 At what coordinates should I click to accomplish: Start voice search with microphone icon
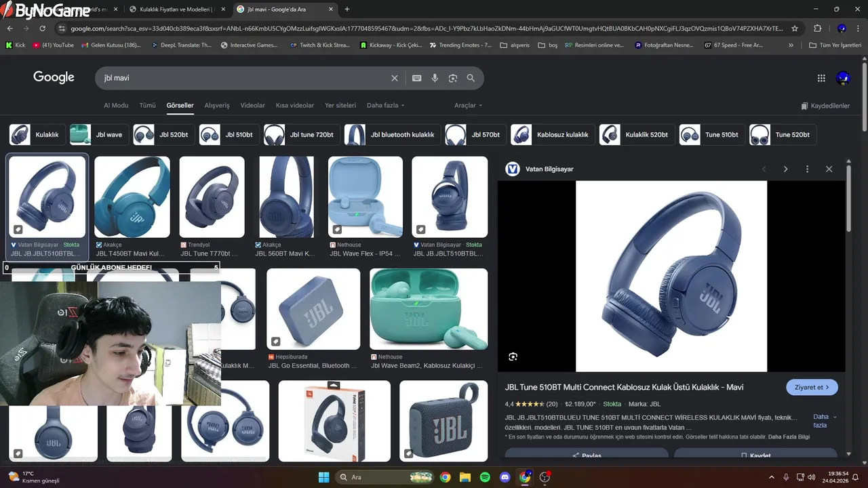[x=435, y=78]
